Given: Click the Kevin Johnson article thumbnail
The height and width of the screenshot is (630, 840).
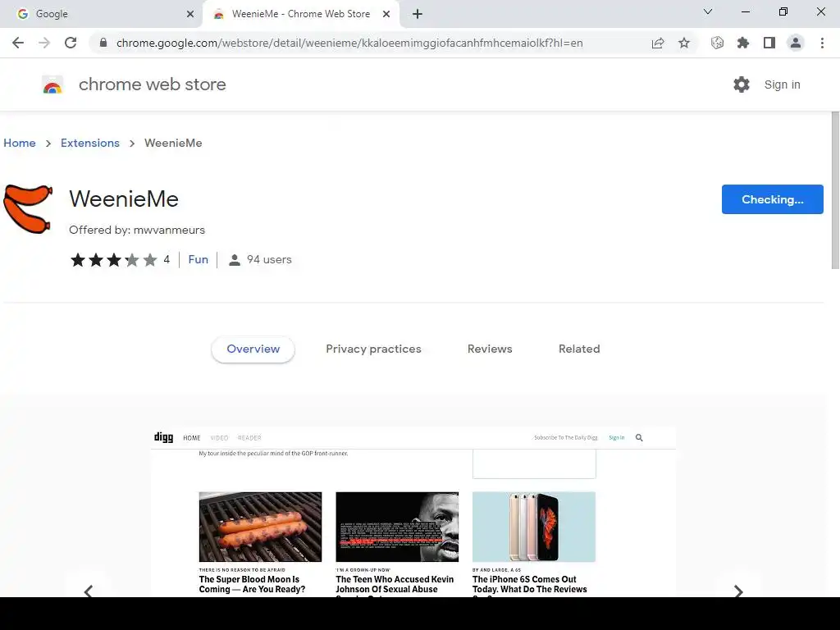Looking at the screenshot, I should [397, 527].
